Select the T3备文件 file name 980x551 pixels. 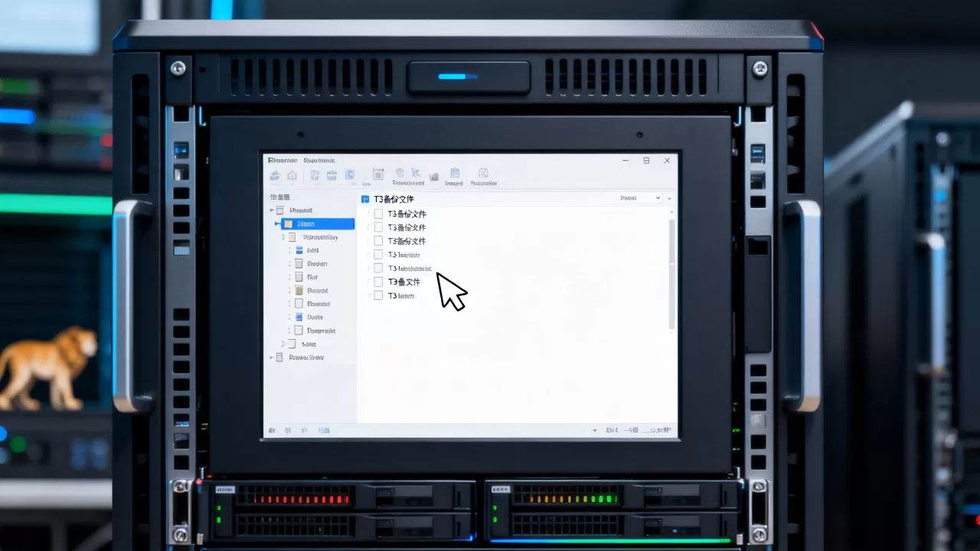[404, 282]
